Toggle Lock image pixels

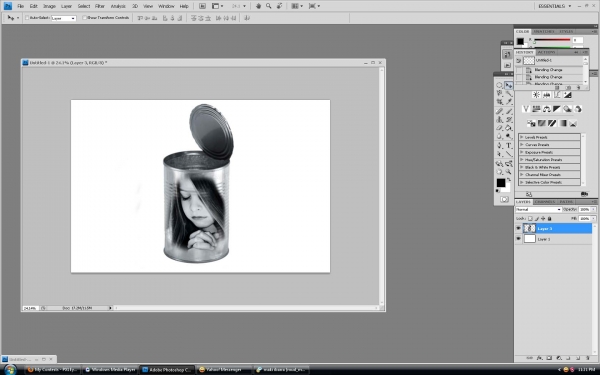point(536,218)
